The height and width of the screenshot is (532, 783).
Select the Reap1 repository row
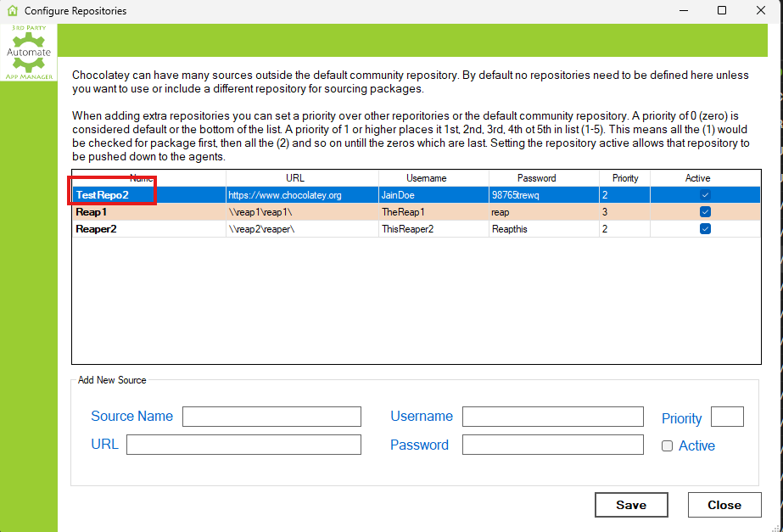pyautogui.click(x=92, y=212)
